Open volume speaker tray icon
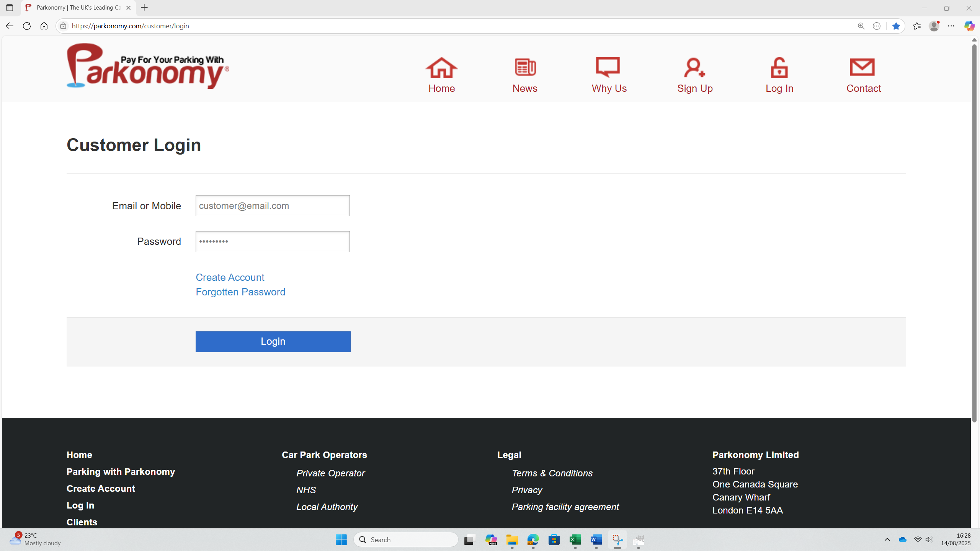 tap(929, 540)
